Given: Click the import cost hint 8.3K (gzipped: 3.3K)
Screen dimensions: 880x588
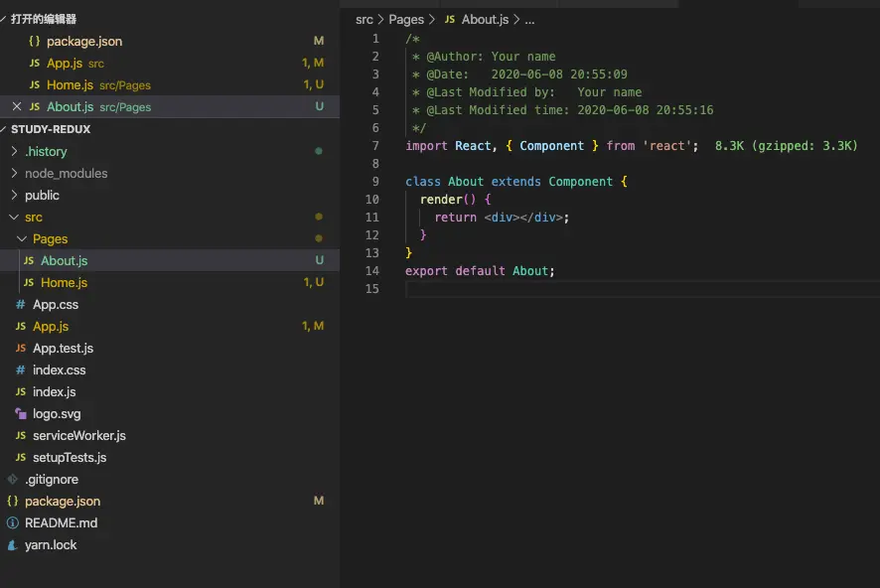Looking at the screenshot, I should click(x=787, y=146).
